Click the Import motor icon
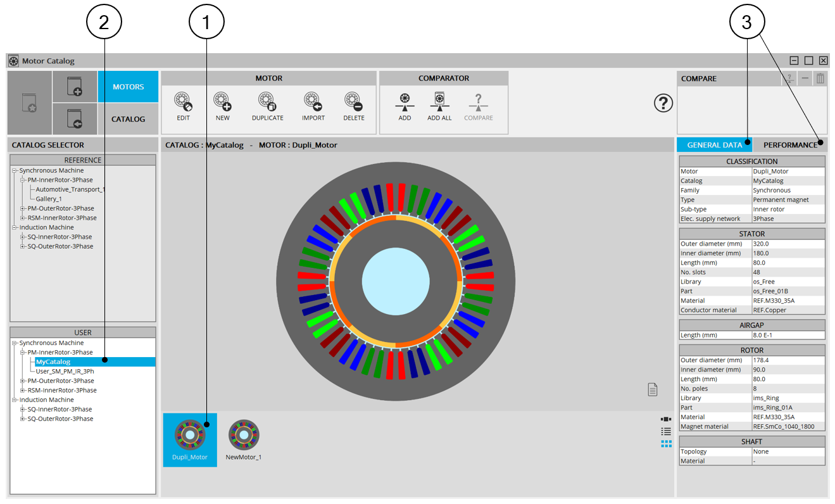This screenshot has width=835, height=504. click(313, 103)
